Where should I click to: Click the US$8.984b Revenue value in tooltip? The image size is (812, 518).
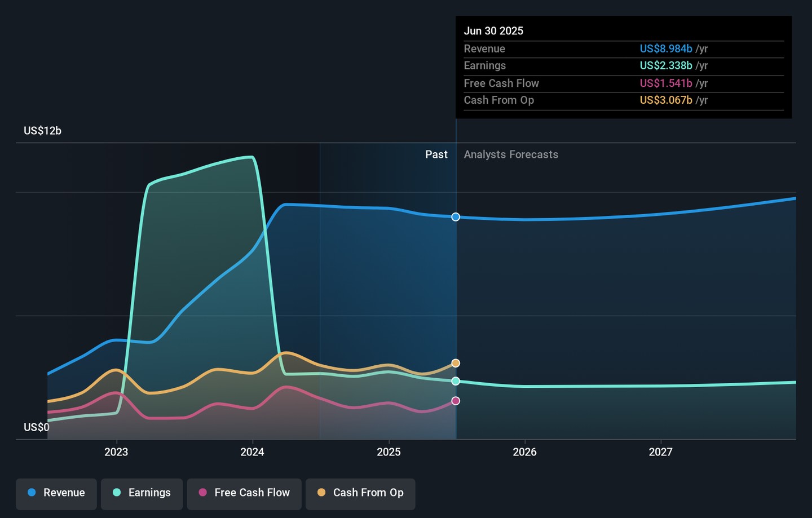coord(665,49)
